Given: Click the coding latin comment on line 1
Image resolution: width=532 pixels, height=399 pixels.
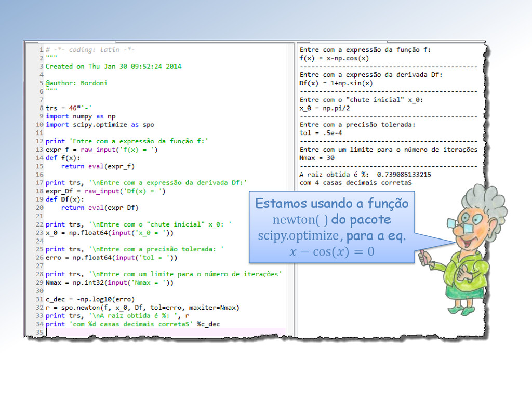Looking at the screenshot, I should (x=90, y=50).
